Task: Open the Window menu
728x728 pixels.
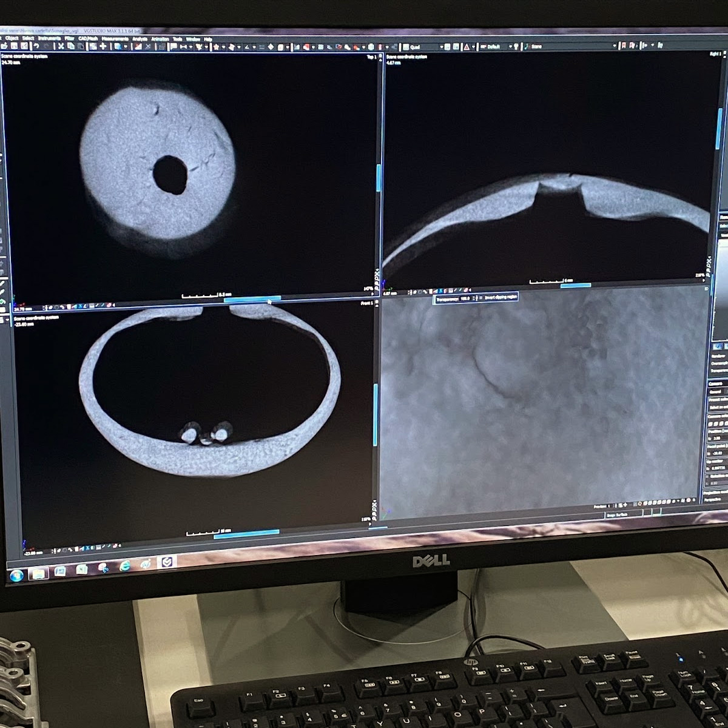Action: point(193,39)
